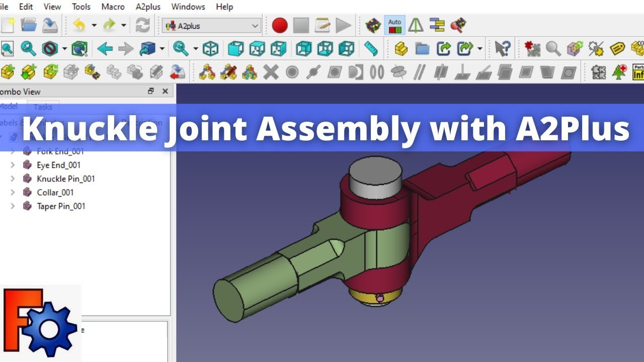Select Collar_001 in the model tree

tap(55, 193)
